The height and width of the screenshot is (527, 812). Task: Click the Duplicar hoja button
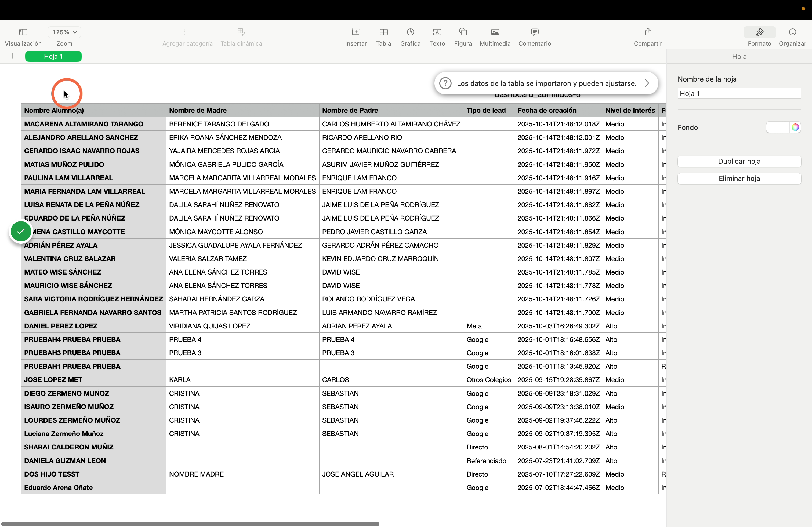(739, 161)
